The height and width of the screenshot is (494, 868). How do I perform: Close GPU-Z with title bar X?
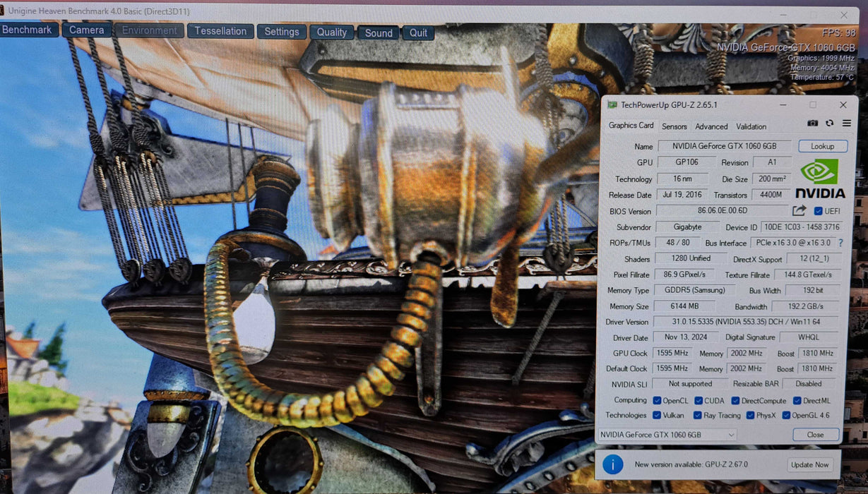(843, 104)
